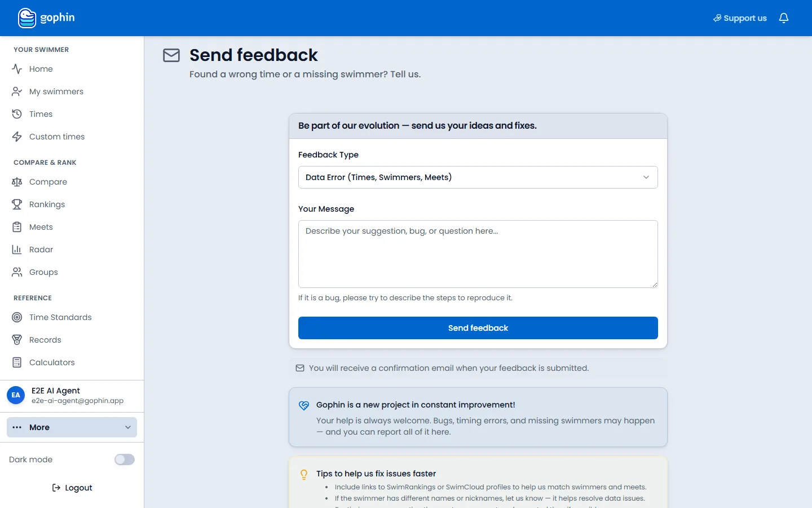Click the Send feedback button
The height and width of the screenshot is (508, 812).
click(x=478, y=328)
